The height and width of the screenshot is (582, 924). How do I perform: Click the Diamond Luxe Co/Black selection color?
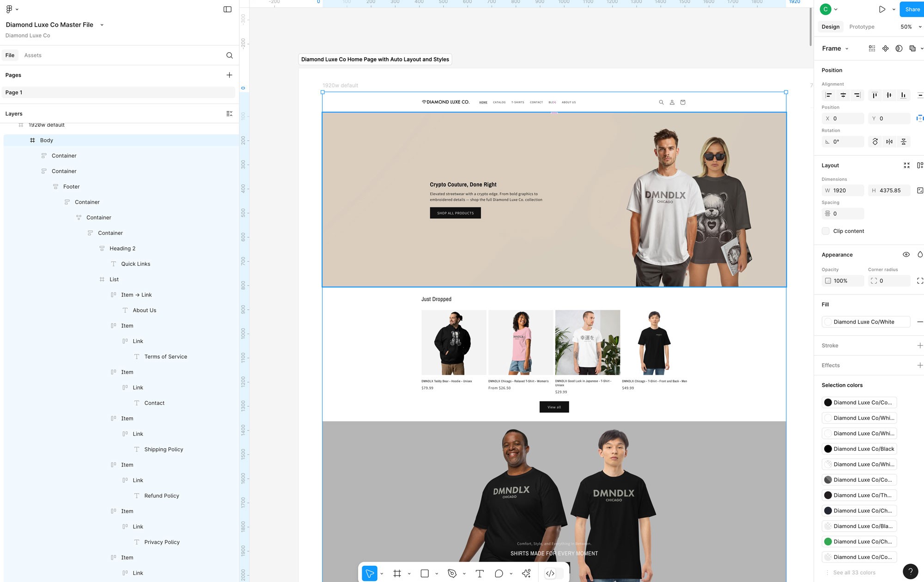(x=859, y=449)
